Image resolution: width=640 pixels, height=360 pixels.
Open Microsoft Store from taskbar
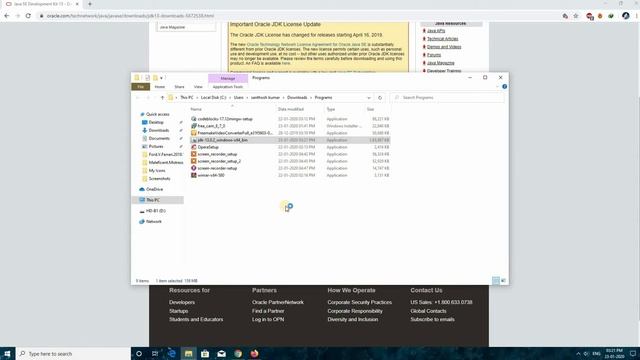(x=205, y=353)
